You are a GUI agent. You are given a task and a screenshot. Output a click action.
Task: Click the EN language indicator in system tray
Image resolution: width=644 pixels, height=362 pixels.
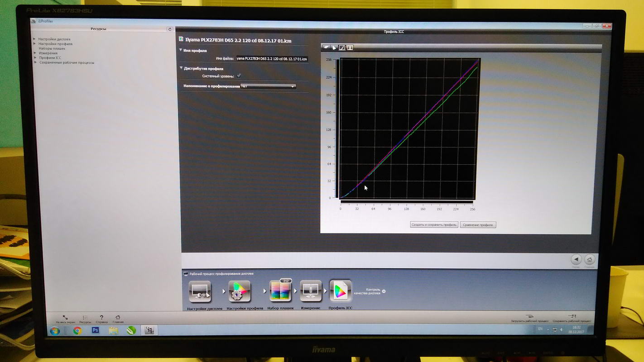[x=540, y=329]
